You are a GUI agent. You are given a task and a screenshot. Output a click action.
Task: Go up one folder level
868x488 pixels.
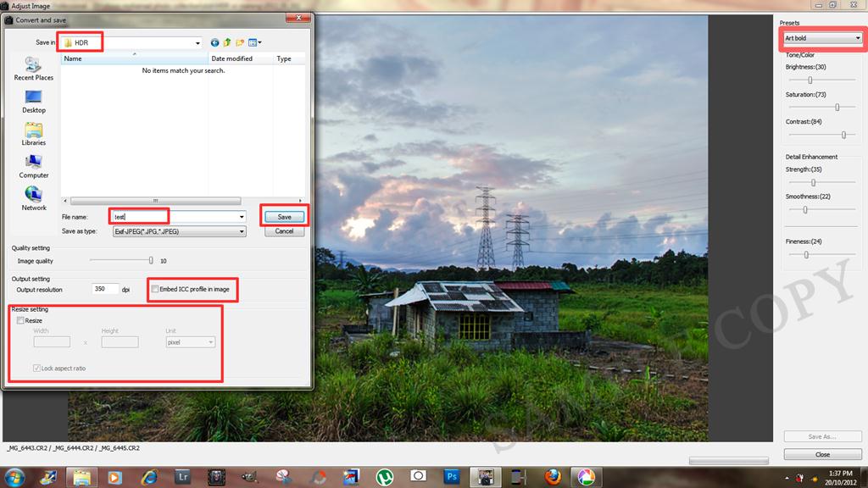point(226,42)
